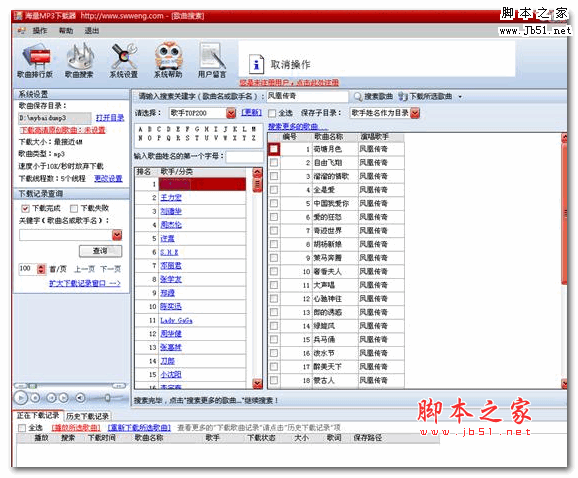
Task: Click the 搜索更多的歌曲 link
Action: pyautogui.click(x=297, y=127)
